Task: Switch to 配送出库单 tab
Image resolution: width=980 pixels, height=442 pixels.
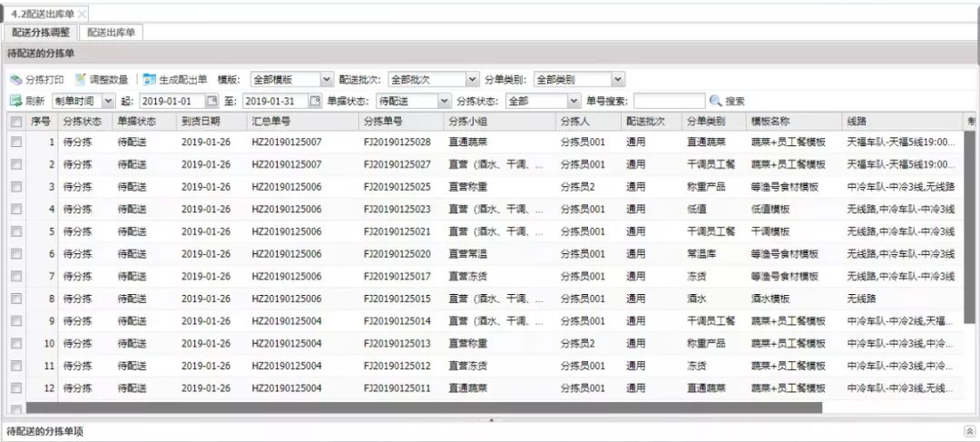Action: click(x=112, y=33)
